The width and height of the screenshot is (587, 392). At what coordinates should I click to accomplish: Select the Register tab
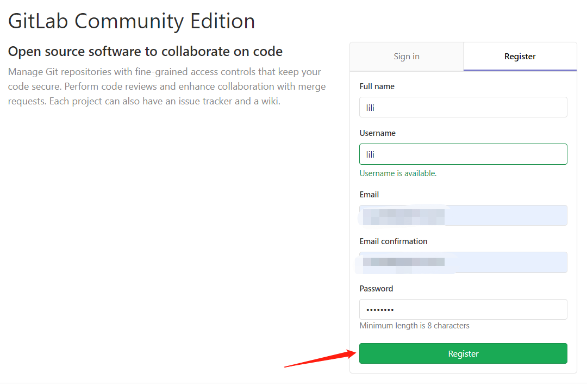point(520,57)
